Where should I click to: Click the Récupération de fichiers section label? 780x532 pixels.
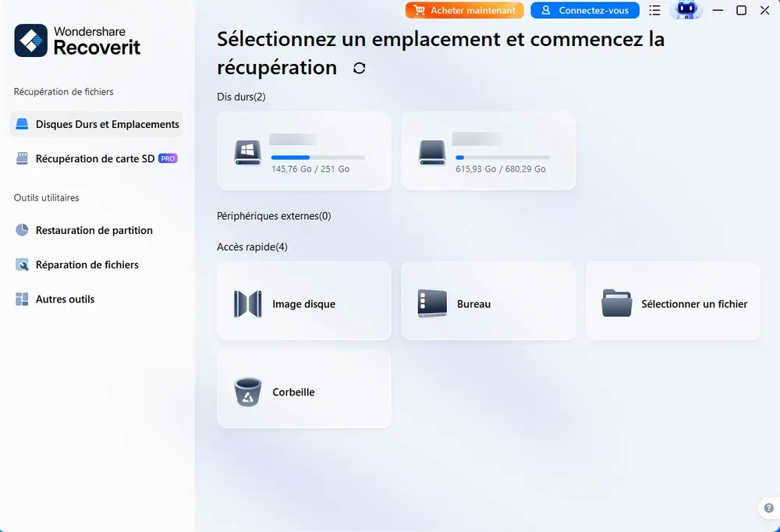click(x=64, y=91)
